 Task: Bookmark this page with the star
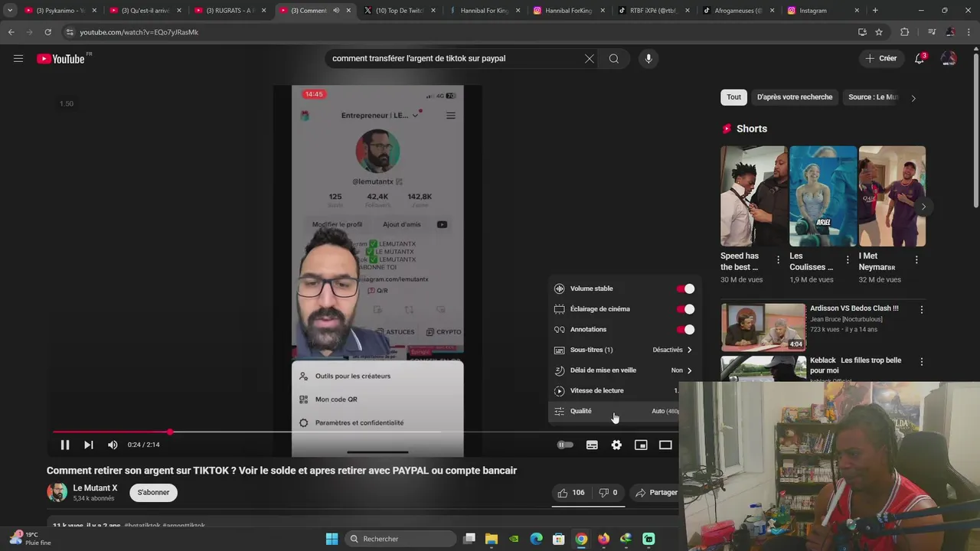pyautogui.click(x=879, y=32)
